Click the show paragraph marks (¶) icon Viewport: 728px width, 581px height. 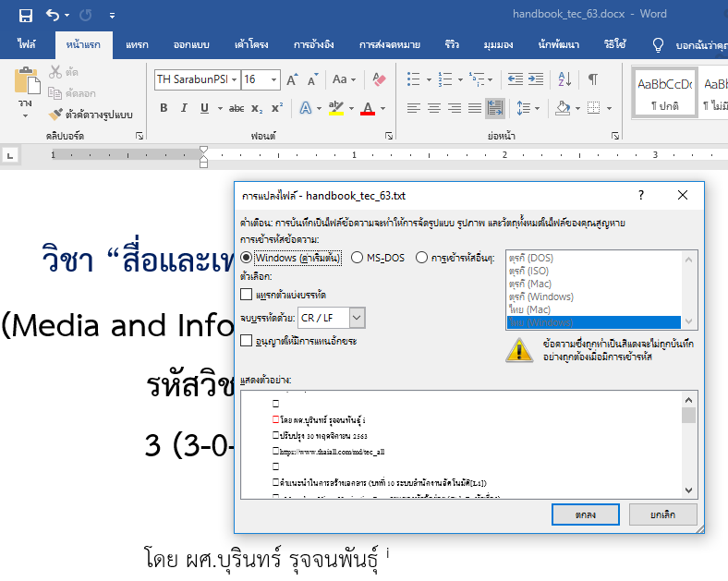pyautogui.click(x=592, y=79)
